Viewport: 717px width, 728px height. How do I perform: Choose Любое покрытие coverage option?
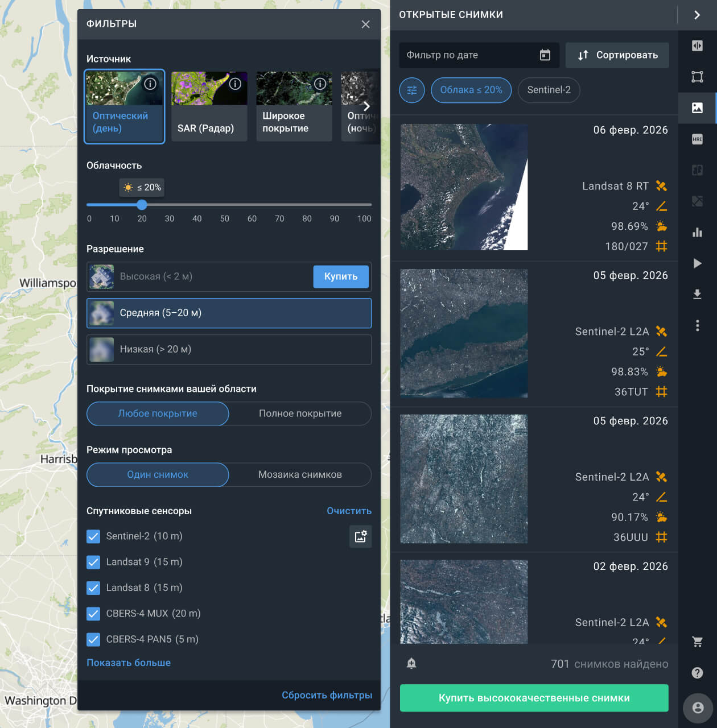click(x=158, y=413)
